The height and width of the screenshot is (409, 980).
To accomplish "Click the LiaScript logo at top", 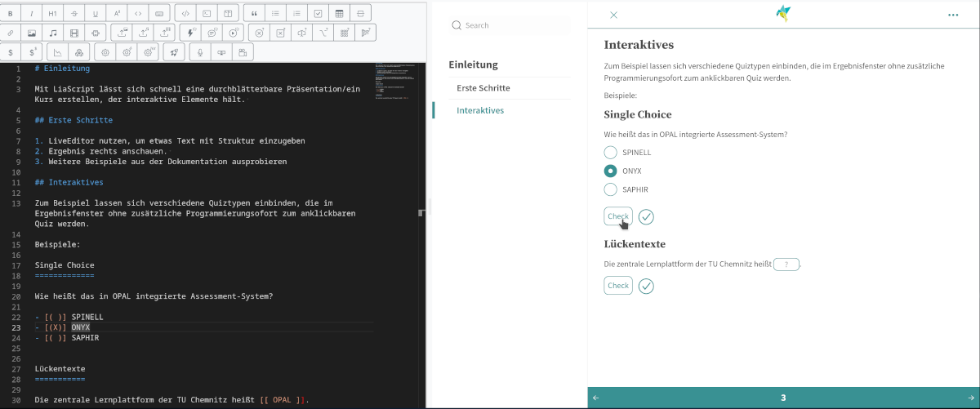I will [x=783, y=14].
